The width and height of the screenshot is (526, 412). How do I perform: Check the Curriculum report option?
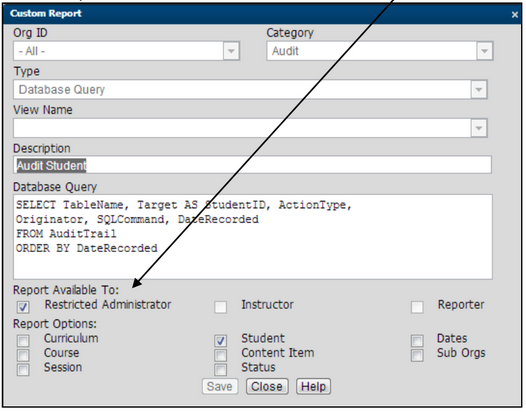23,341
